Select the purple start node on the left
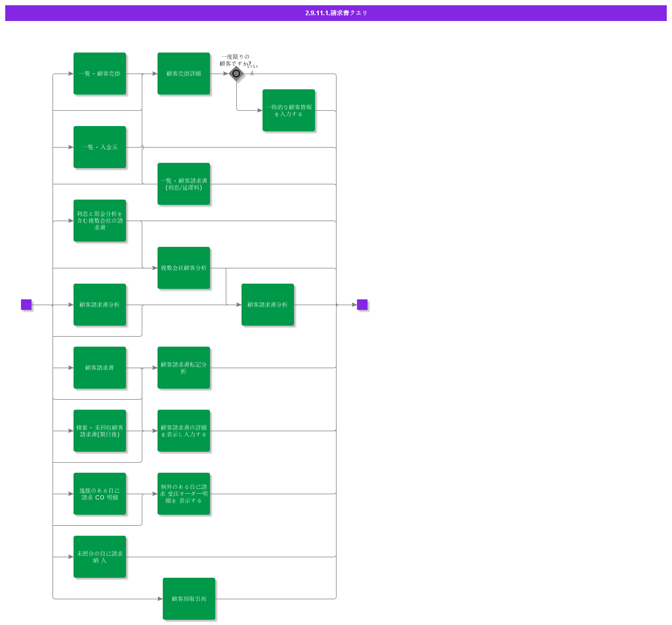The width and height of the screenshot is (672, 625). tap(26, 304)
